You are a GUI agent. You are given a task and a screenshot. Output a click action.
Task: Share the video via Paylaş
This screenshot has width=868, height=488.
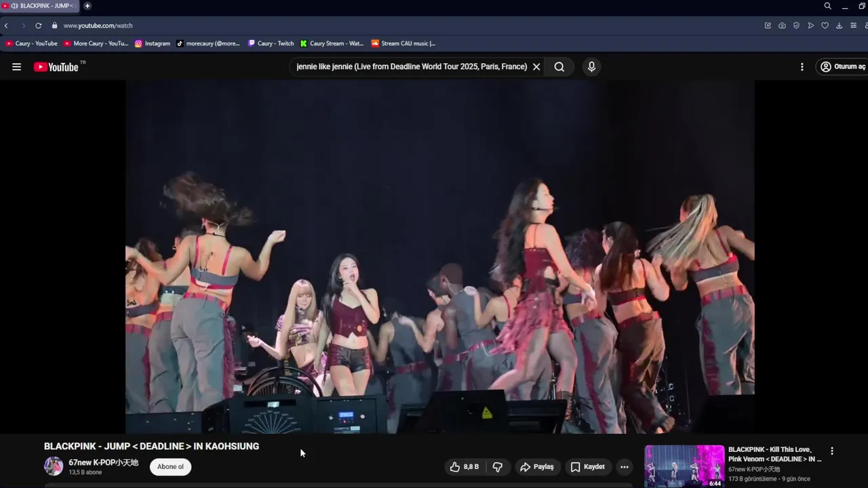[536, 467]
